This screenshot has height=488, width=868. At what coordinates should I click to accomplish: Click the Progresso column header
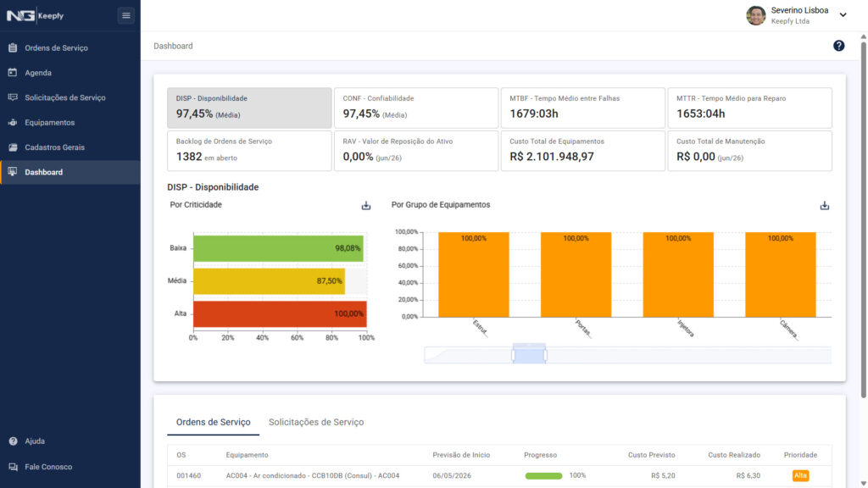pyautogui.click(x=540, y=455)
